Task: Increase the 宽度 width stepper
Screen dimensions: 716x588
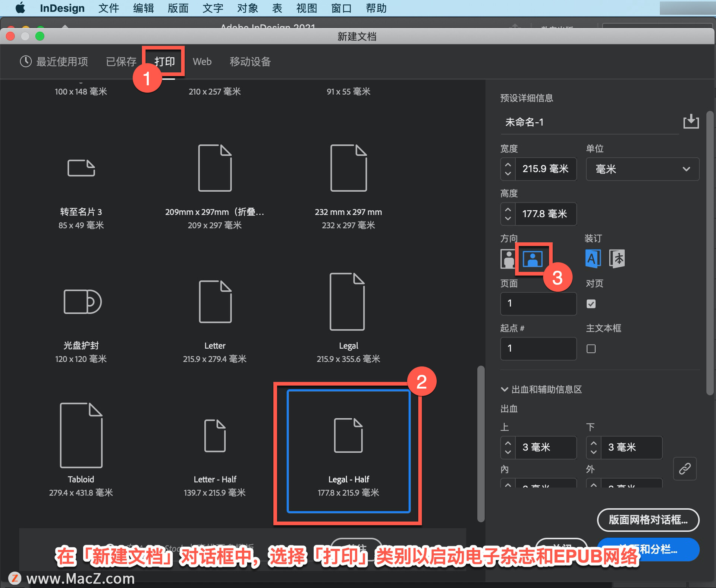Action: (x=508, y=164)
